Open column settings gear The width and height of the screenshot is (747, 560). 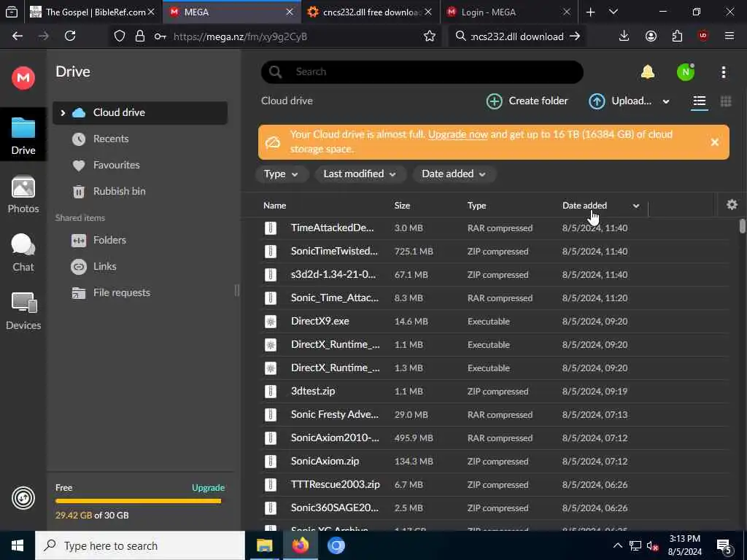click(732, 205)
